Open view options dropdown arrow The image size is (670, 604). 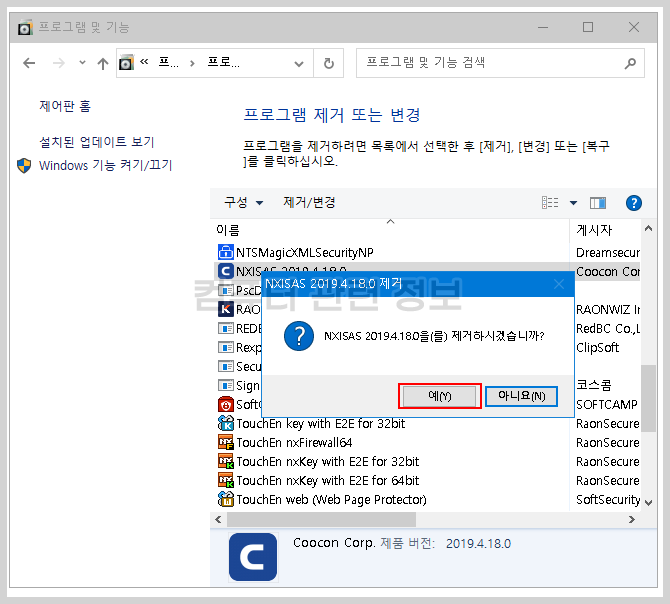tap(573, 203)
